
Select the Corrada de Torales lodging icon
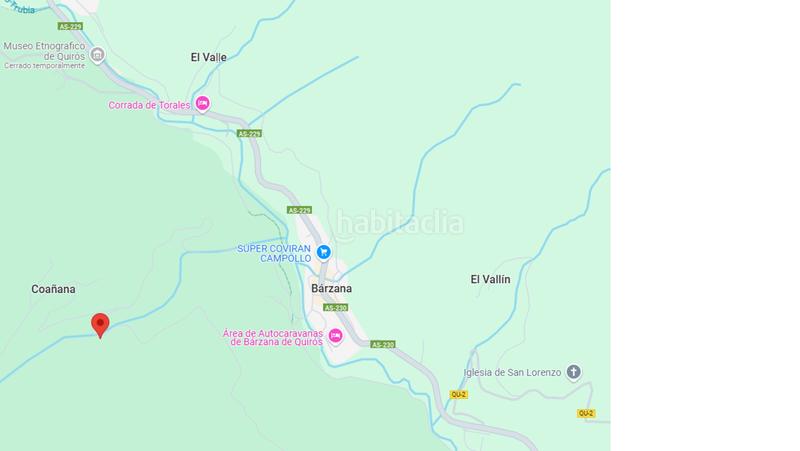203,104
